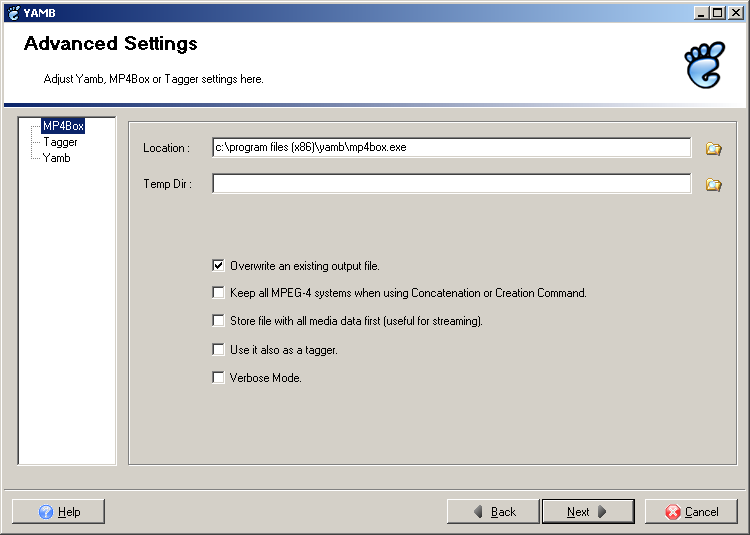Image resolution: width=750 pixels, height=535 pixels.
Task: Click the Help button
Action: pyautogui.click(x=58, y=512)
